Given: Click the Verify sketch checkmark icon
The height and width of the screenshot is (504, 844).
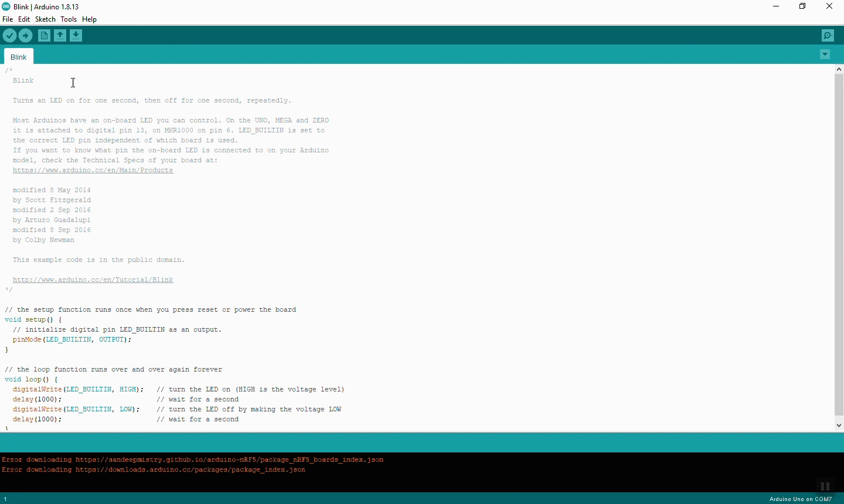Looking at the screenshot, I should [9, 36].
